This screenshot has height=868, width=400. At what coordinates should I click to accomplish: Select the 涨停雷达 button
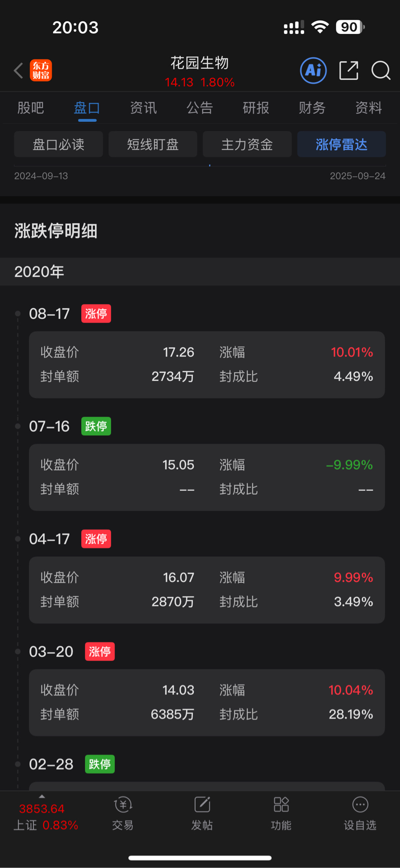point(341,144)
